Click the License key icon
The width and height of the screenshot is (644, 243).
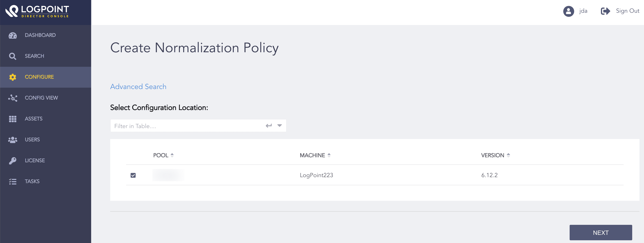click(x=12, y=160)
